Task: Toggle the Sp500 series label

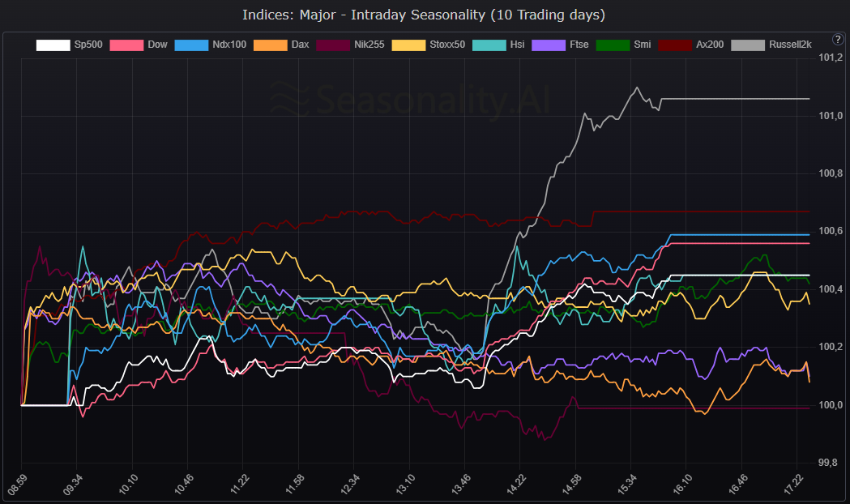Action: point(88,45)
